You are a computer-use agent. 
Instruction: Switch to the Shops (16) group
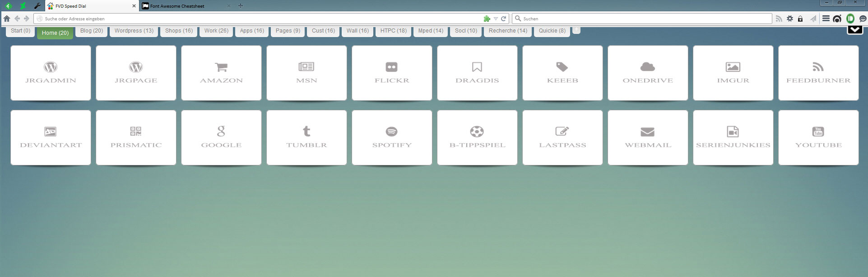coord(179,31)
